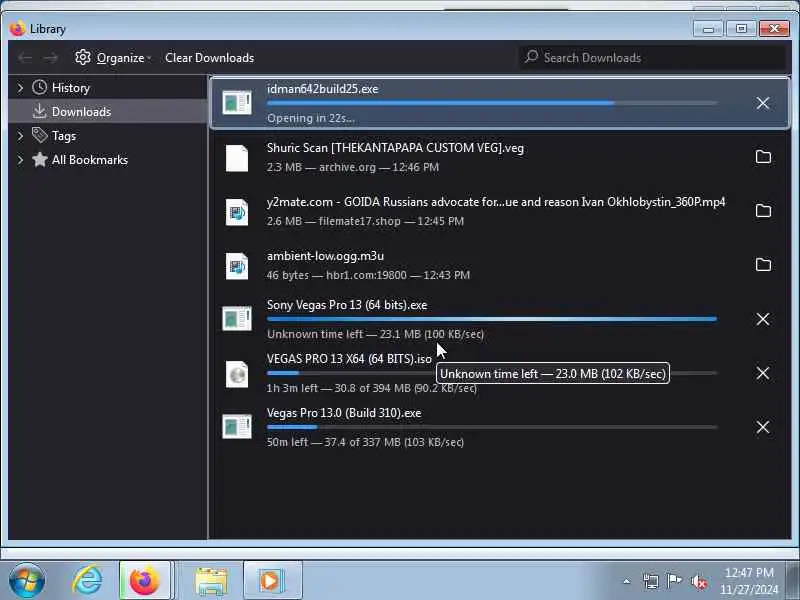Click the '2.3 MB — archive.org — 12:46 PM' details
The image size is (800, 600).
tap(353, 167)
